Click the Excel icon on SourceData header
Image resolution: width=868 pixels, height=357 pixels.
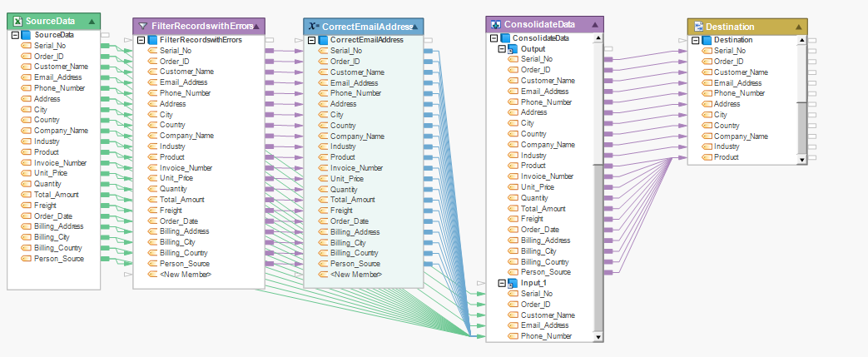[x=17, y=20]
